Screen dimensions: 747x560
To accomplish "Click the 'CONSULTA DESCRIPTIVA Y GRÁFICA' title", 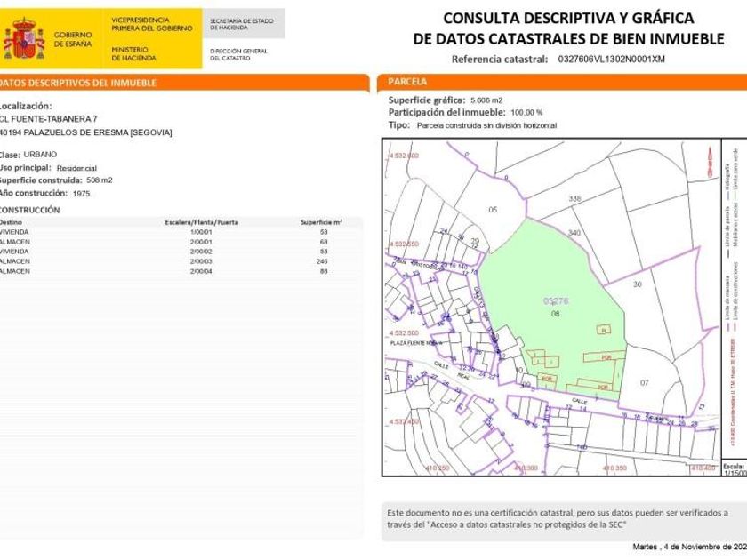I will pos(568,18).
